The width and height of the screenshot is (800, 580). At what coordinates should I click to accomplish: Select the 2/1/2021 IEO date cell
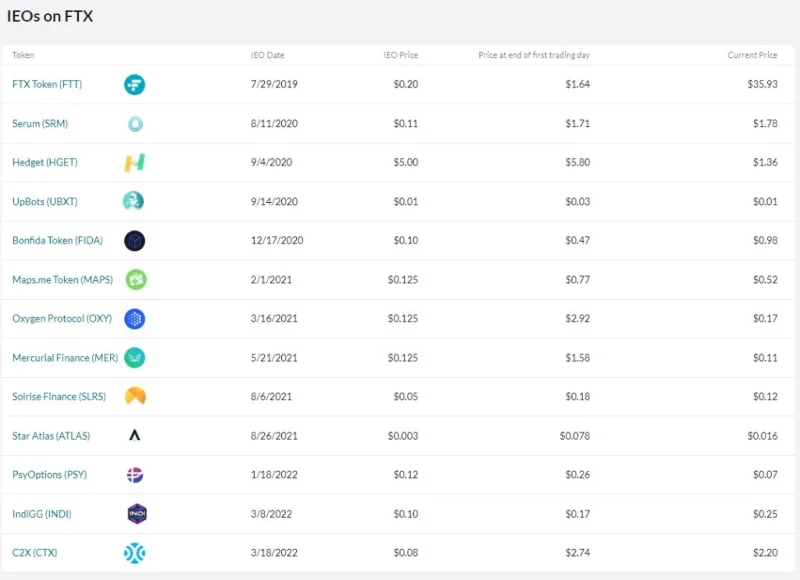pyautogui.click(x=271, y=280)
